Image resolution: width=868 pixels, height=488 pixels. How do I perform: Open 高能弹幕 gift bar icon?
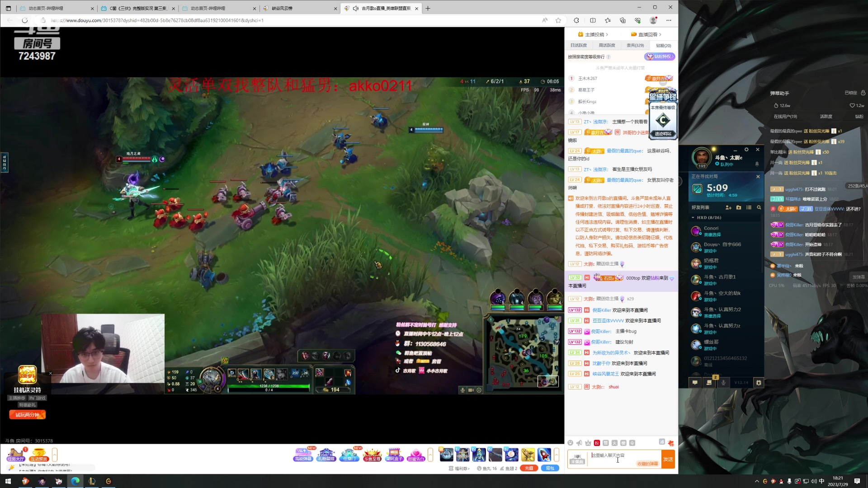(303, 454)
